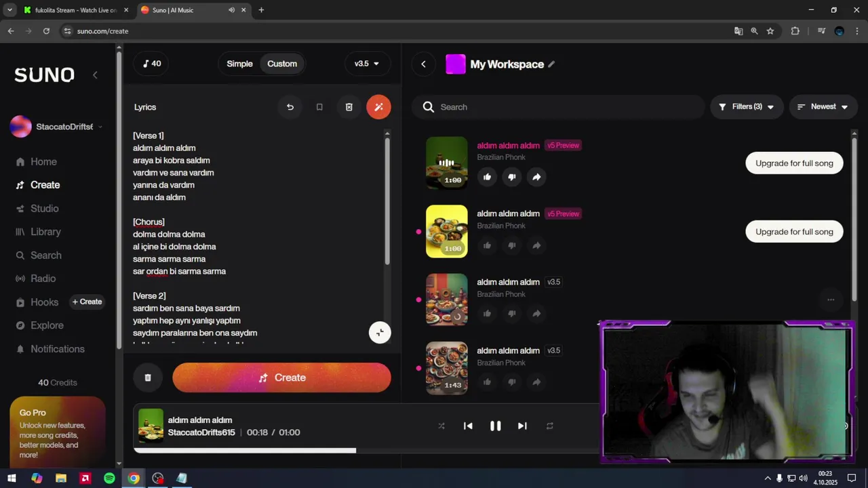Viewport: 868px width, 488px height.
Task: Edit the workspace name via the pencil icon
Action: pyautogui.click(x=551, y=64)
